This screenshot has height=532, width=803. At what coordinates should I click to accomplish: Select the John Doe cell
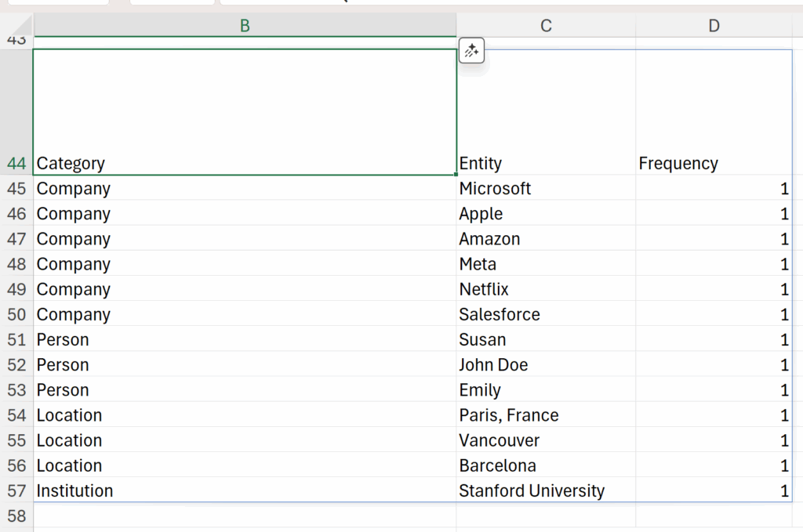546,364
